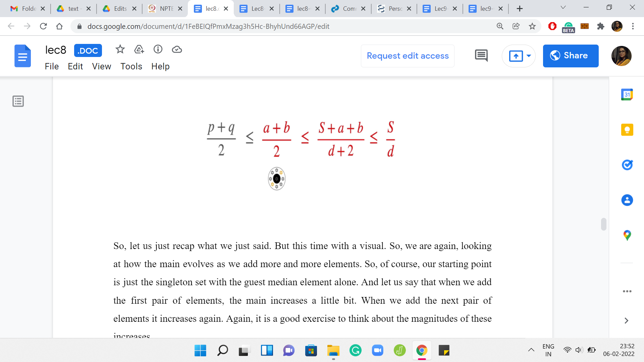
Task: Click the document vertical scrollbar thumb
Action: coord(603,224)
